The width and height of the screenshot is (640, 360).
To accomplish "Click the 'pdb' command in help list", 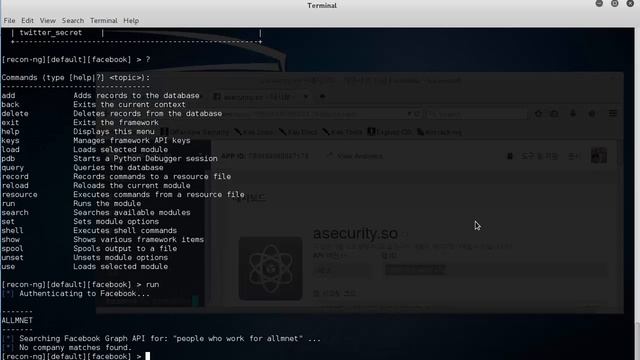I will [x=8, y=158].
